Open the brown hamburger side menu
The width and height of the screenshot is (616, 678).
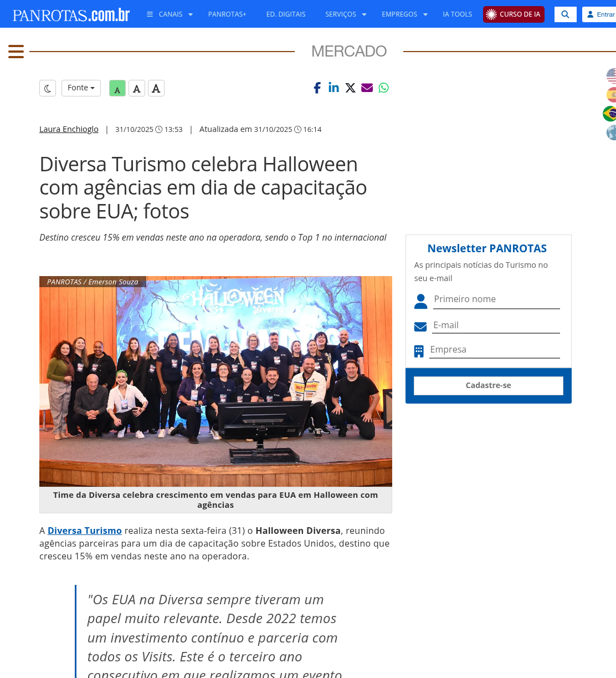(16, 52)
